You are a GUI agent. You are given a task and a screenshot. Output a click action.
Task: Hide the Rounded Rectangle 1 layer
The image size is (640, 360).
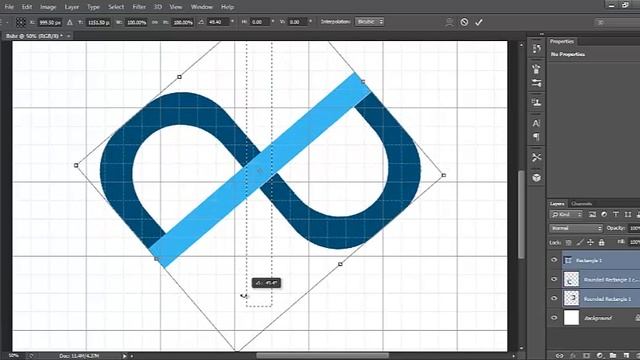coord(554,298)
